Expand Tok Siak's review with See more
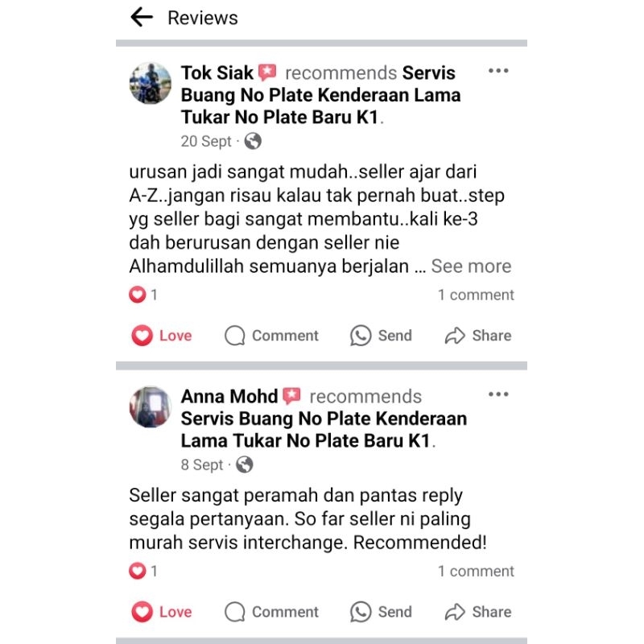This screenshot has height=644, width=644. [x=471, y=266]
